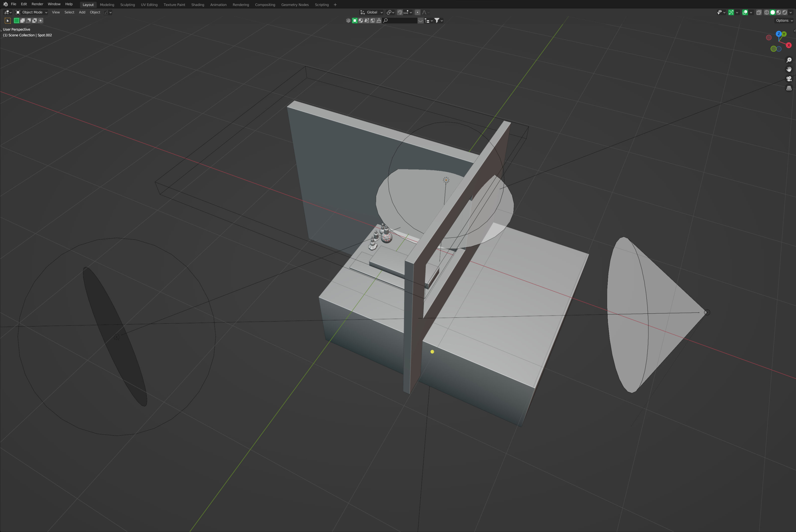The width and height of the screenshot is (796, 532).
Task: Add a new workspace with plus button
Action: [x=335, y=5]
